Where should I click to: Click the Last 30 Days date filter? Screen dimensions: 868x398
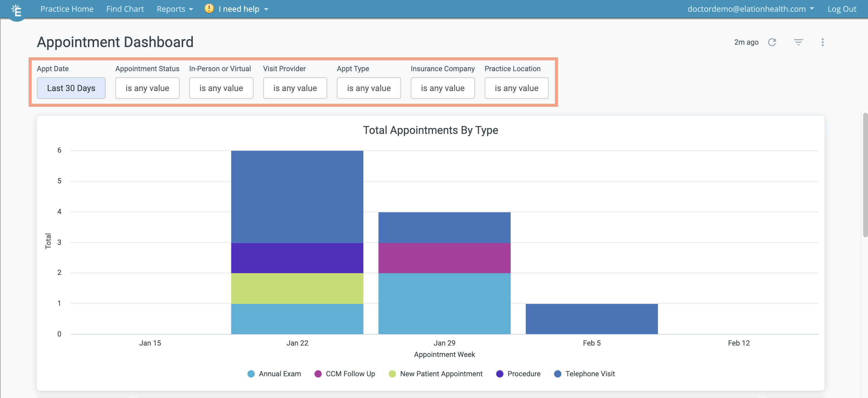click(x=71, y=88)
